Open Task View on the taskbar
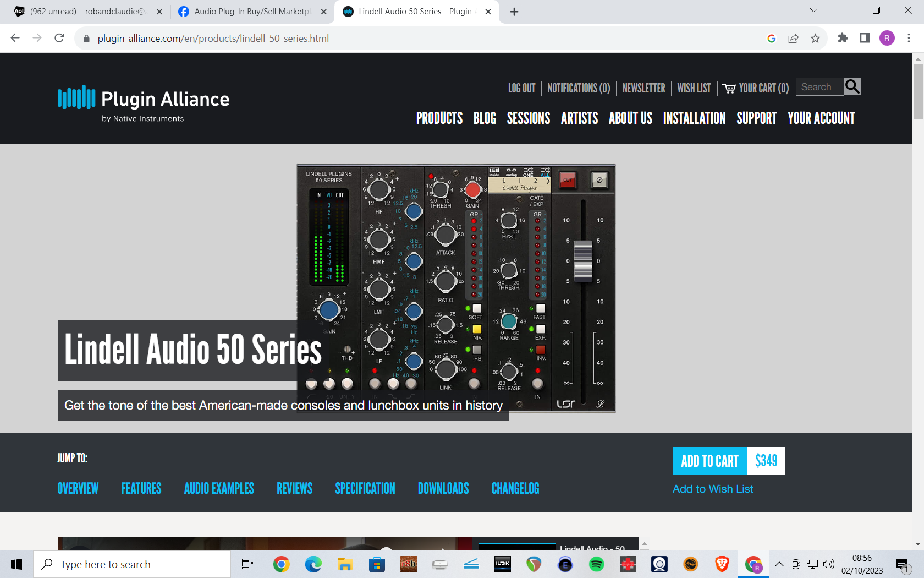The image size is (924, 578). (248, 564)
